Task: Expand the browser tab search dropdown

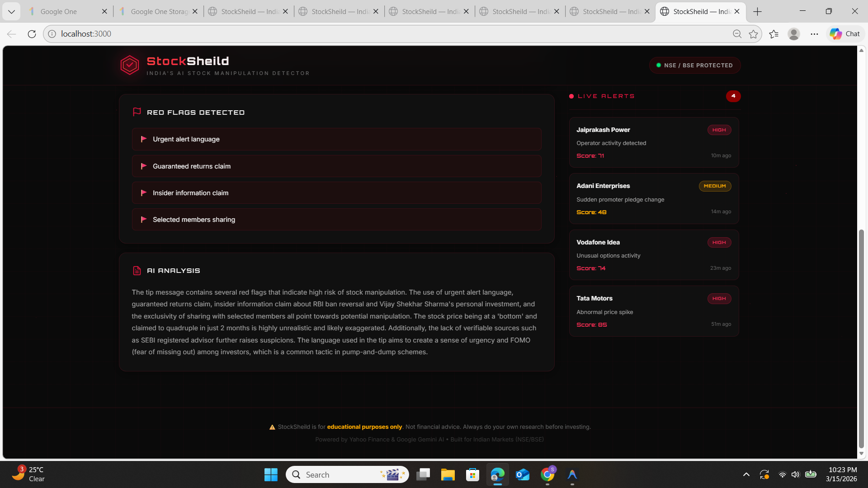Action: coord(11,11)
